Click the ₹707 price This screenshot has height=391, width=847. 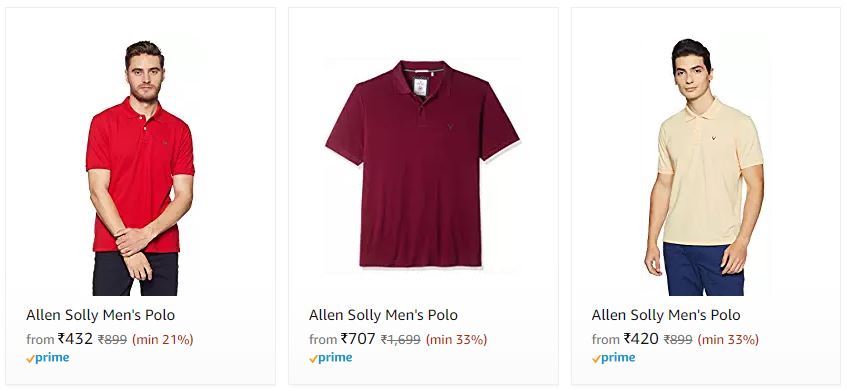[x=358, y=339]
